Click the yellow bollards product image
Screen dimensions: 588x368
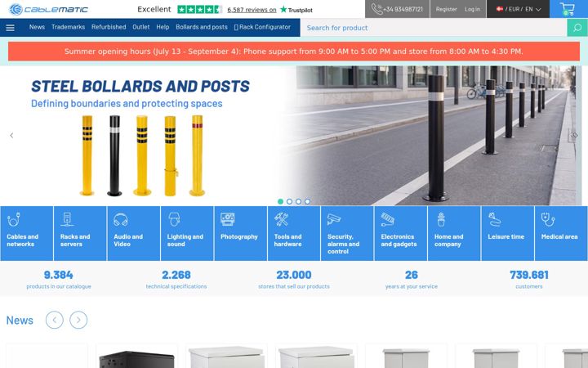[142, 155]
